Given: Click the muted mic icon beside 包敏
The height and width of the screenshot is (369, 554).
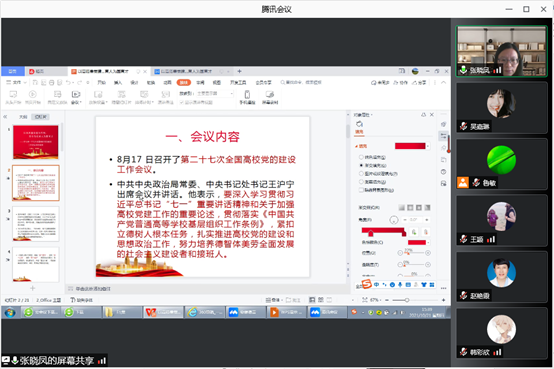Looking at the screenshot, I should click(476, 183).
